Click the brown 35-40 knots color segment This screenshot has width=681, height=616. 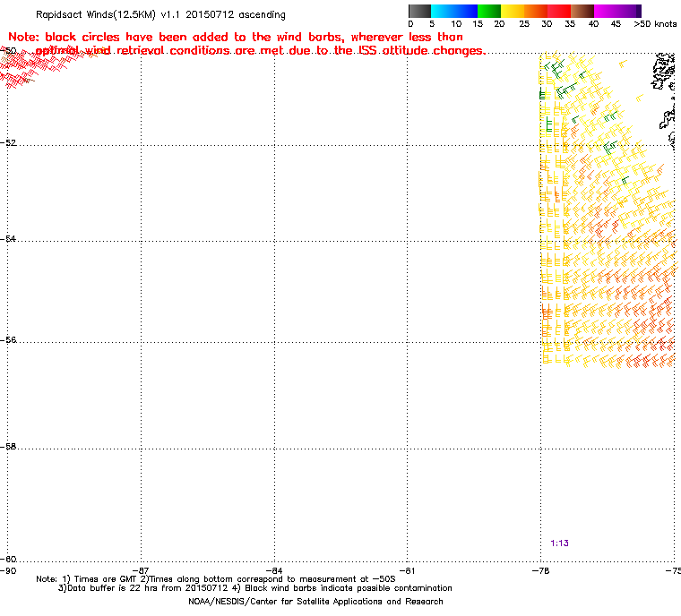(x=582, y=11)
